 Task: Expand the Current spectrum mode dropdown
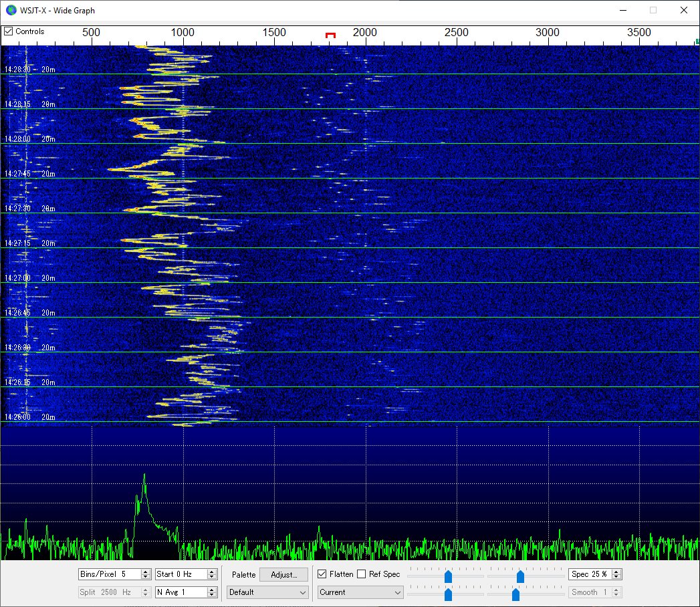[360, 592]
